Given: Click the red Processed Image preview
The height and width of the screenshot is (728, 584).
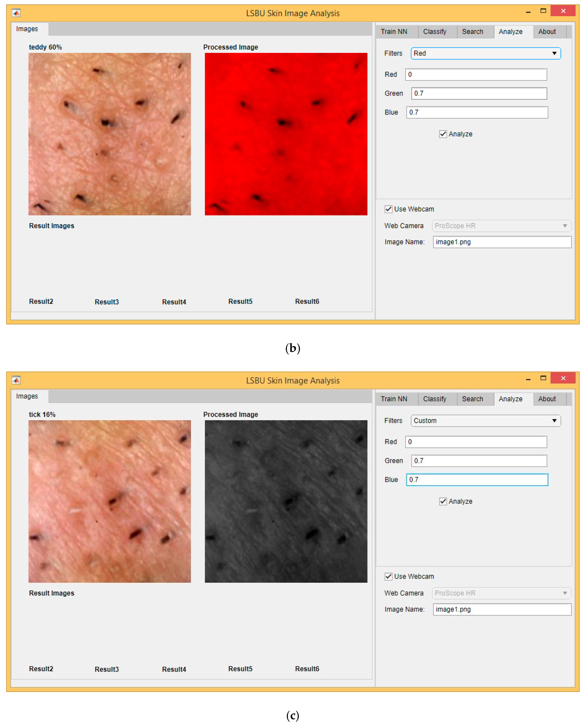Looking at the screenshot, I should click(x=285, y=133).
